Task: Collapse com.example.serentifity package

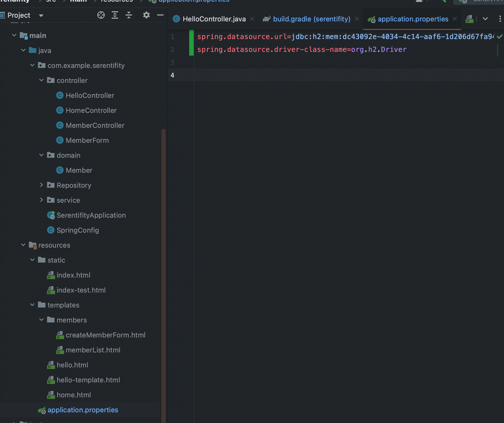Action: (32, 65)
